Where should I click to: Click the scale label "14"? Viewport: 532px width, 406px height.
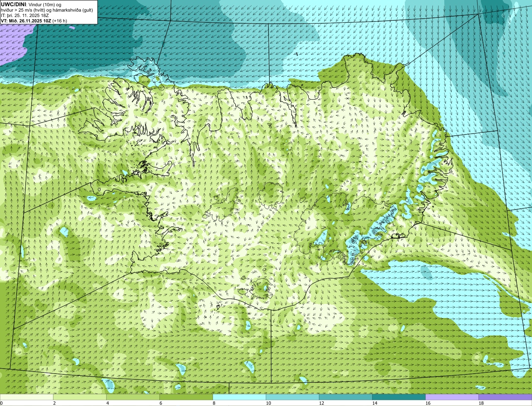(x=375, y=403)
